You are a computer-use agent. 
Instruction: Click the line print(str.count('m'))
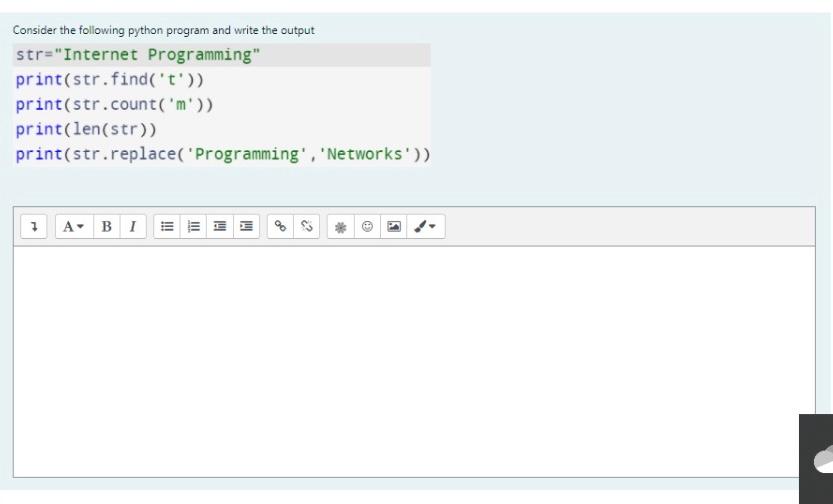pos(114,105)
